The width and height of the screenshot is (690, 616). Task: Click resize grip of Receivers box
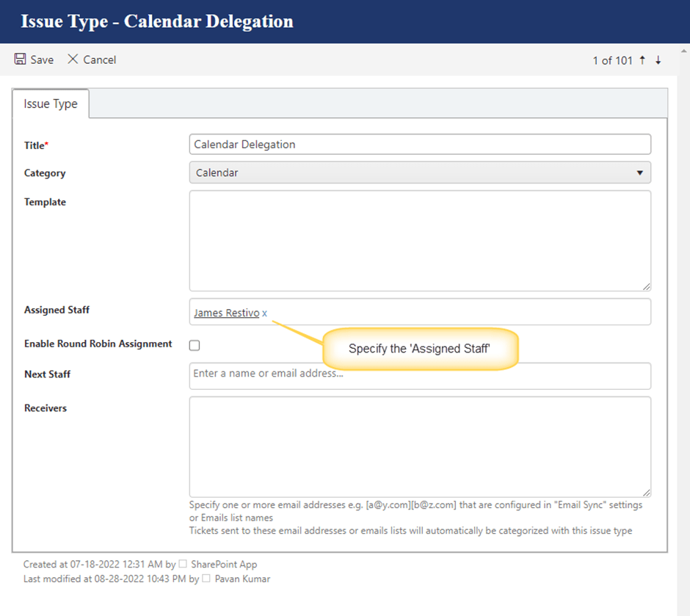[x=647, y=493]
